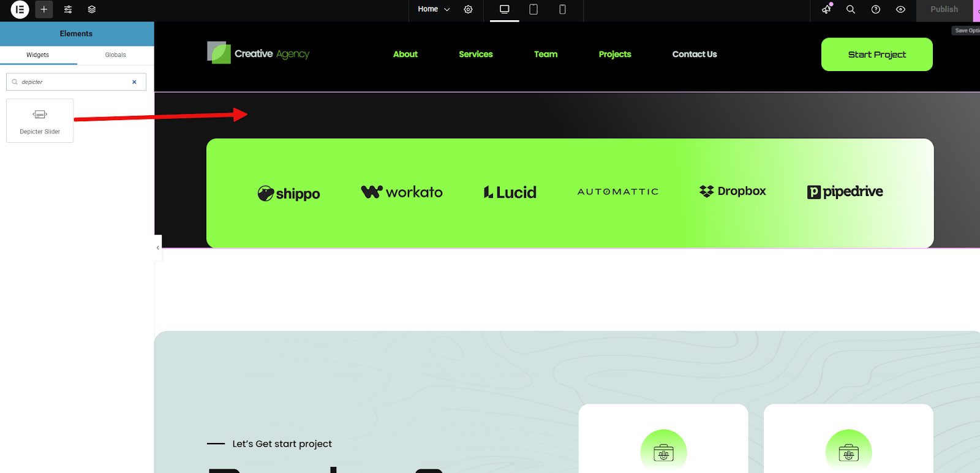Open the About menu link

click(405, 55)
